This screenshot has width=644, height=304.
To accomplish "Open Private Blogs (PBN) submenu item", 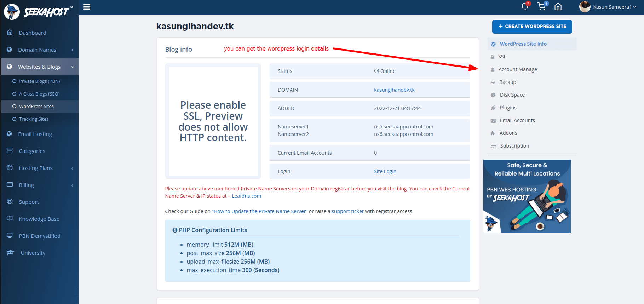I will coord(40,81).
